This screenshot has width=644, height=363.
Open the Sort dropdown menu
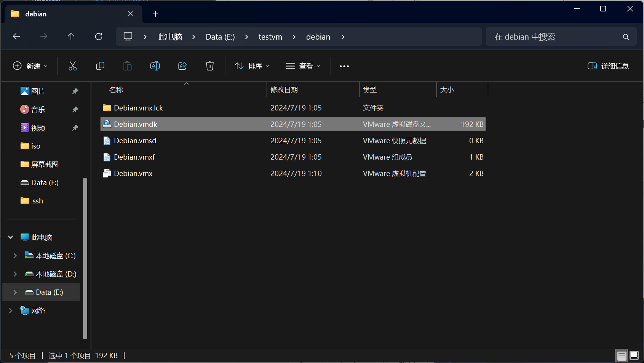(252, 66)
